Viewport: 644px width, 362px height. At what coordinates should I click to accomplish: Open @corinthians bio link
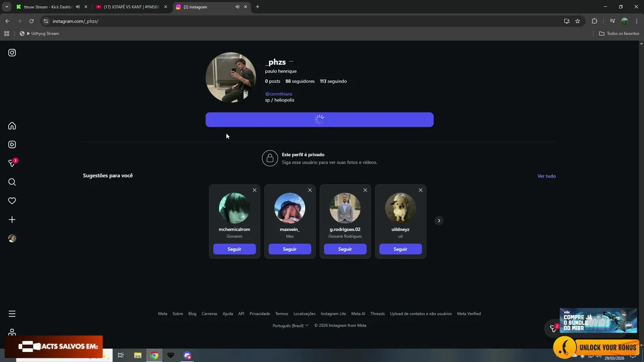click(x=279, y=94)
